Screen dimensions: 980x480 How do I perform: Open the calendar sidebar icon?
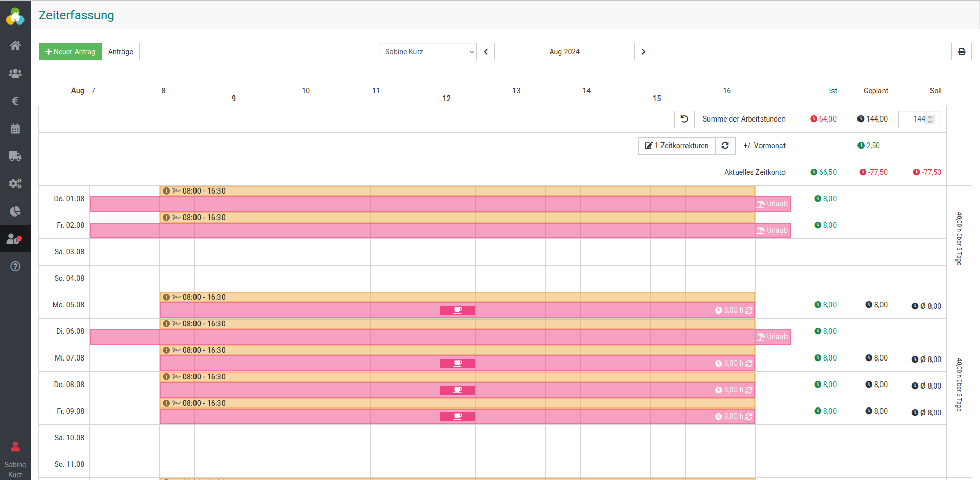pyautogui.click(x=15, y=129)
